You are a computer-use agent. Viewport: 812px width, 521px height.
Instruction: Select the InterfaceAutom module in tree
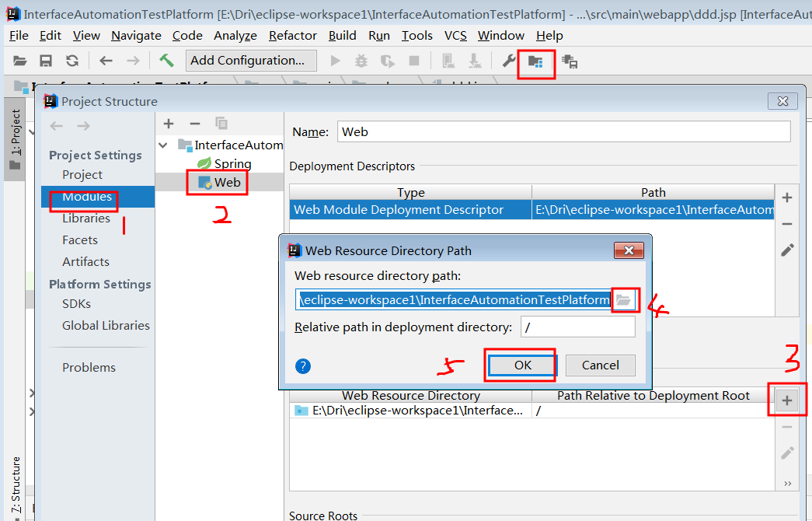coord(231,145)
